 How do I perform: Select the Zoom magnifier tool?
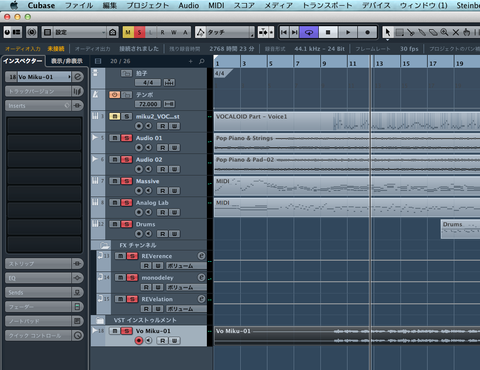pyautogui.click(x=444, y=32)
